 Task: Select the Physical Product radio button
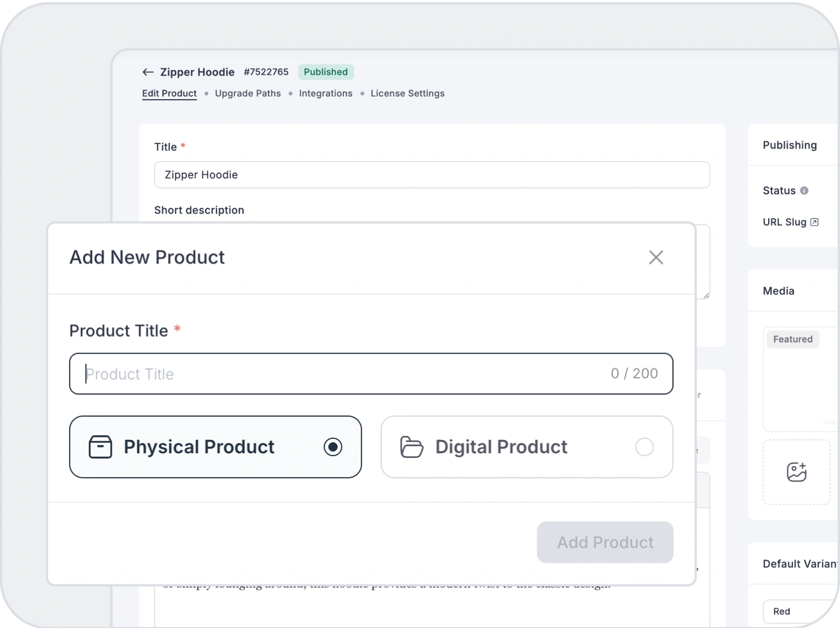tap(333, 447)
